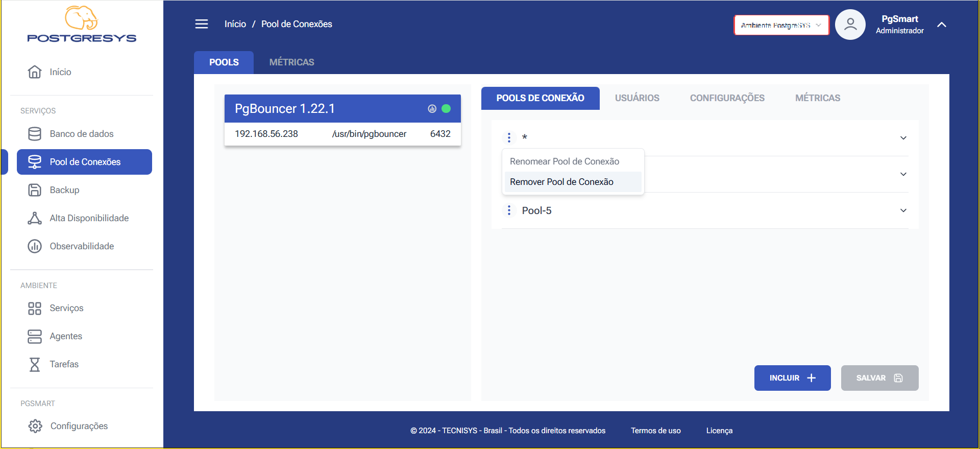980x449 pixels.
Task: Open the three-dot menu for Pool-5
Action: tap(509, 210)
